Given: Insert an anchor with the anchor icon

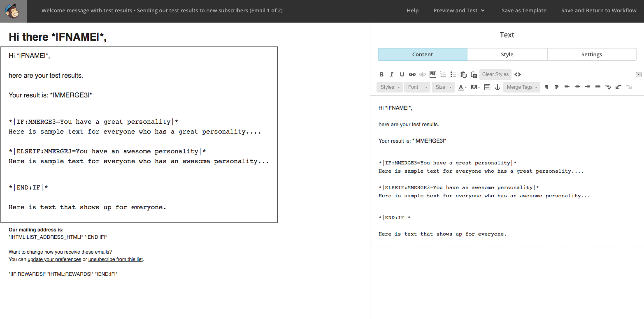Looking at the screenshot, I should [498, 87].
